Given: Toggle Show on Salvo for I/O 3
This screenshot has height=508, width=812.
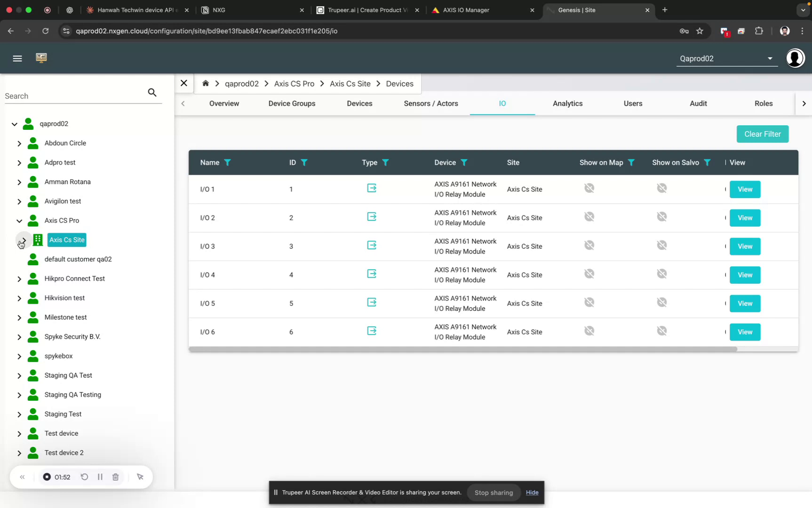Looking at the screenshot, I should 662,245.
